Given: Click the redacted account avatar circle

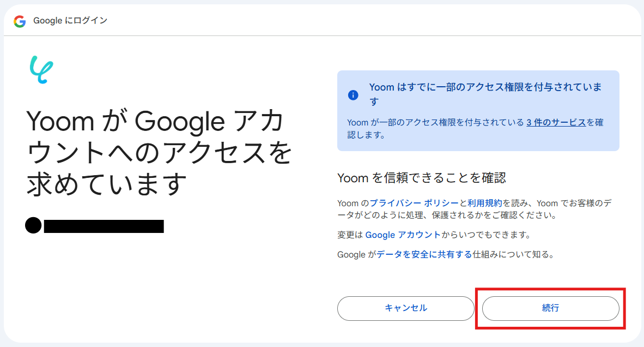Looking at the screenshot, I should click(33, 225).
